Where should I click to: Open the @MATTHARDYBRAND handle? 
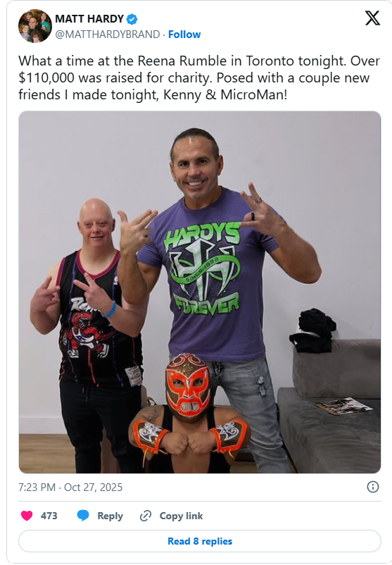pos(107,35)
